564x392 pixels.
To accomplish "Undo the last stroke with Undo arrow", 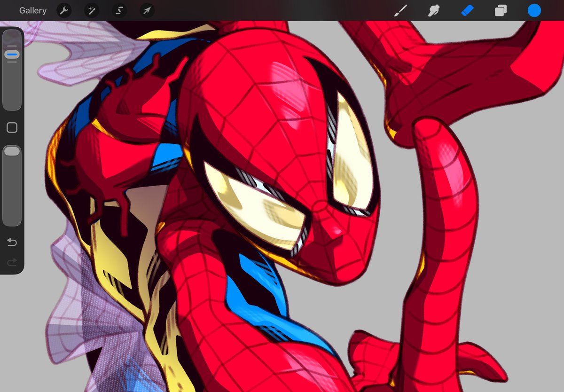I will [12, 243].
